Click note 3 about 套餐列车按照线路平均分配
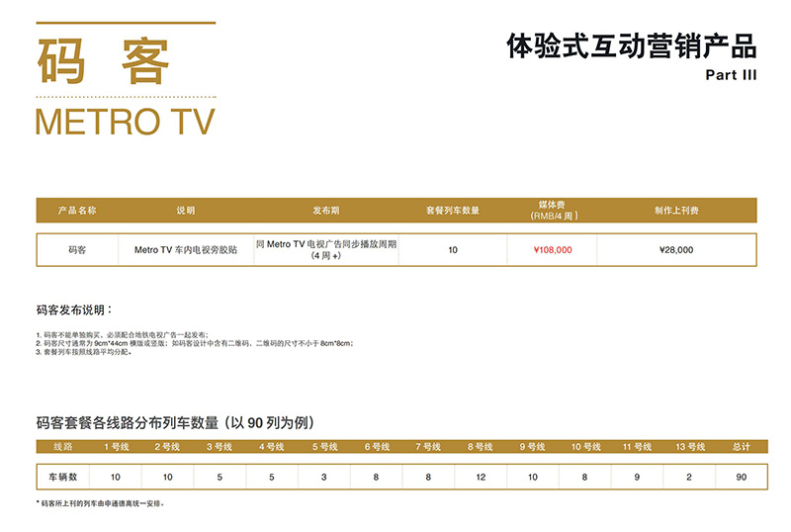791x532 pixels. click(84, 352)
